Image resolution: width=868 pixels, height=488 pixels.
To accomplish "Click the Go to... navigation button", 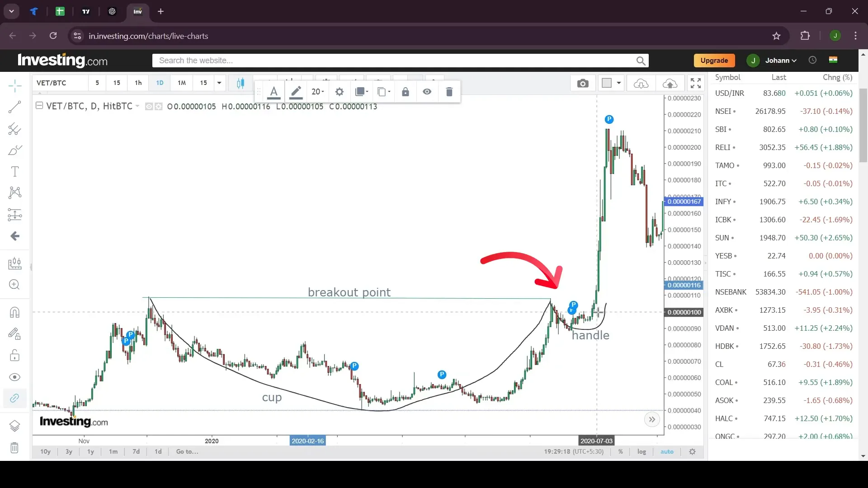I will point(187,452).
